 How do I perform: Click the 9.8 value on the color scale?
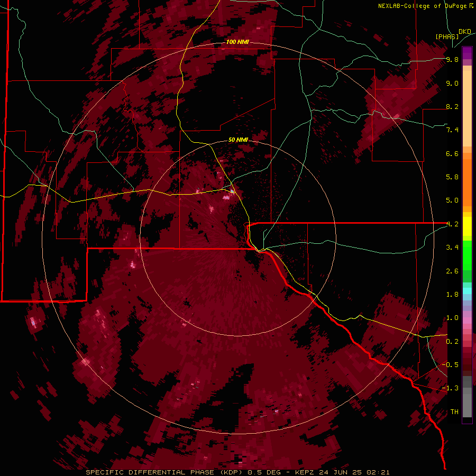pyautogui.click(x=452, y=59)
